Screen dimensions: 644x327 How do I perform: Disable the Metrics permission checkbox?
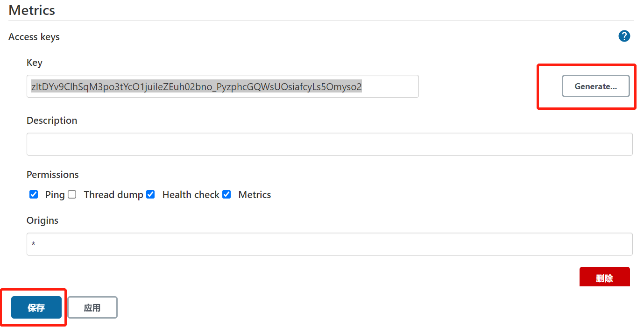pos(226,194)
